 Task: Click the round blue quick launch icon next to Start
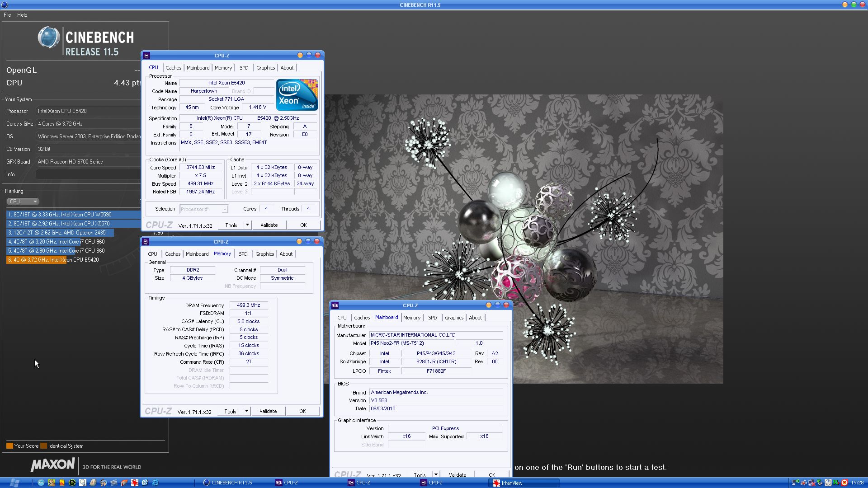tap(41, 483)
